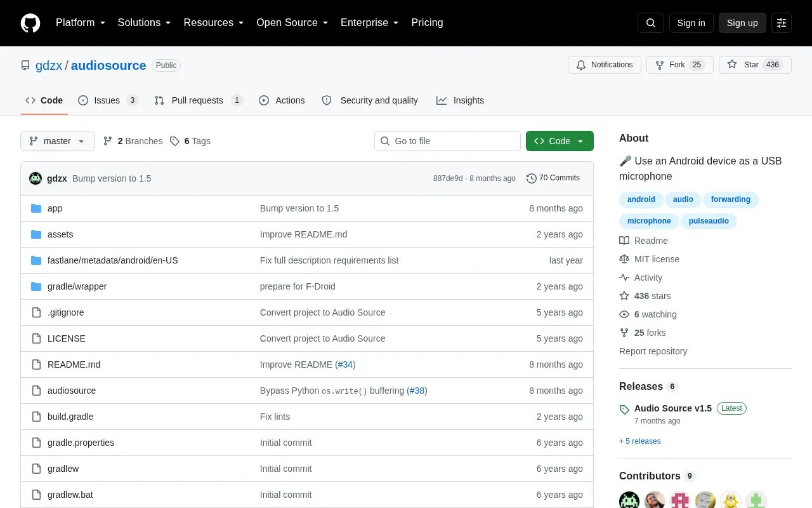The image size is (812, 508).
Task: View the 6 Tags link
Action: (190, 141)
